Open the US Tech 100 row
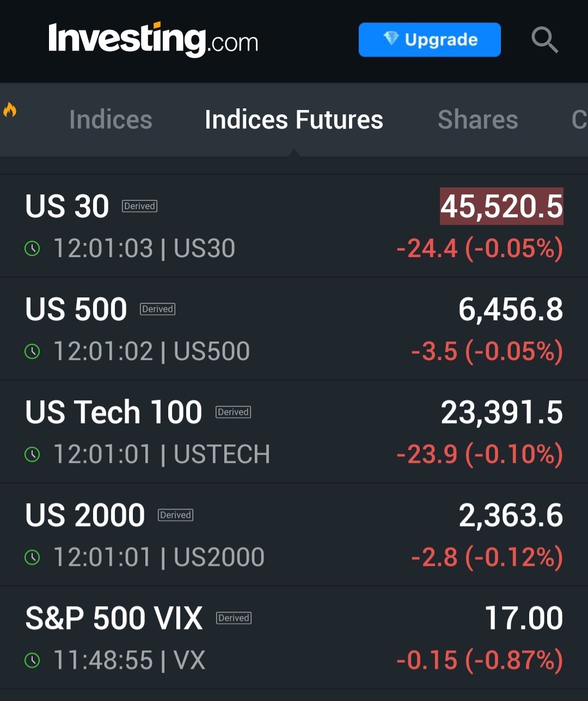Image resolution: width=588 pixels, height=701 pixels. coord(294,431)
